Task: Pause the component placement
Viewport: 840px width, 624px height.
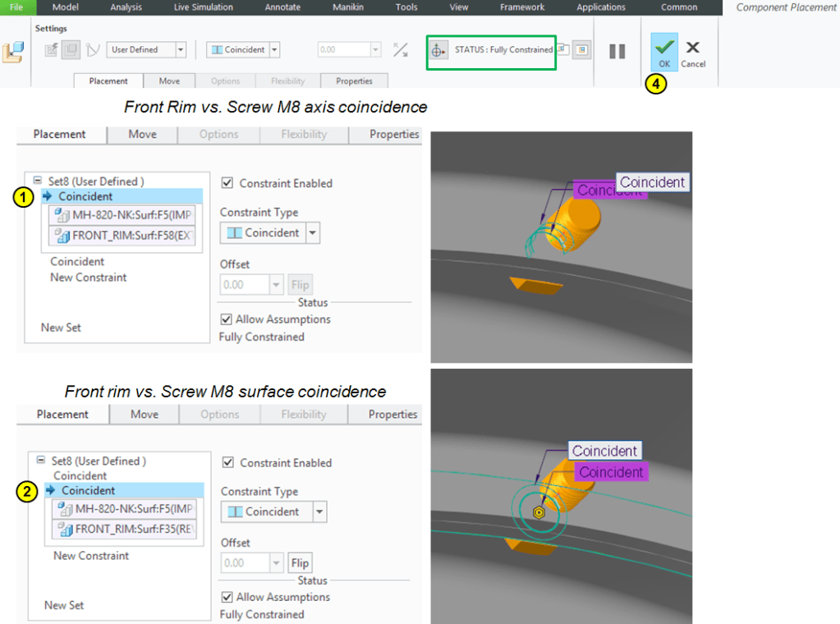Action: pos(617,51)
